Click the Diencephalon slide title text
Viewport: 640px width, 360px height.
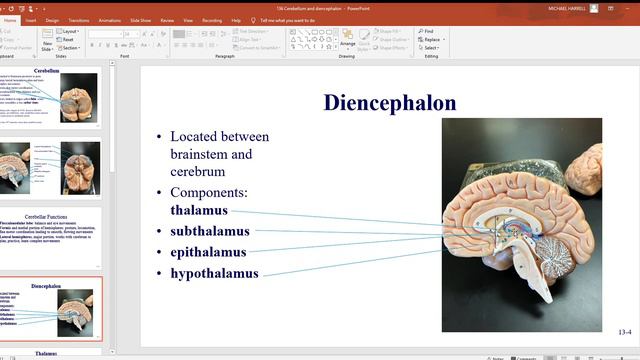pyautogui.click(x=390, y=103)
